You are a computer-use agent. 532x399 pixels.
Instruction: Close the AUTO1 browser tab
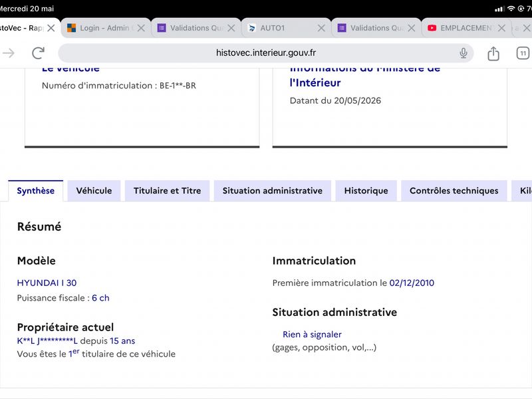pos(321,28)
